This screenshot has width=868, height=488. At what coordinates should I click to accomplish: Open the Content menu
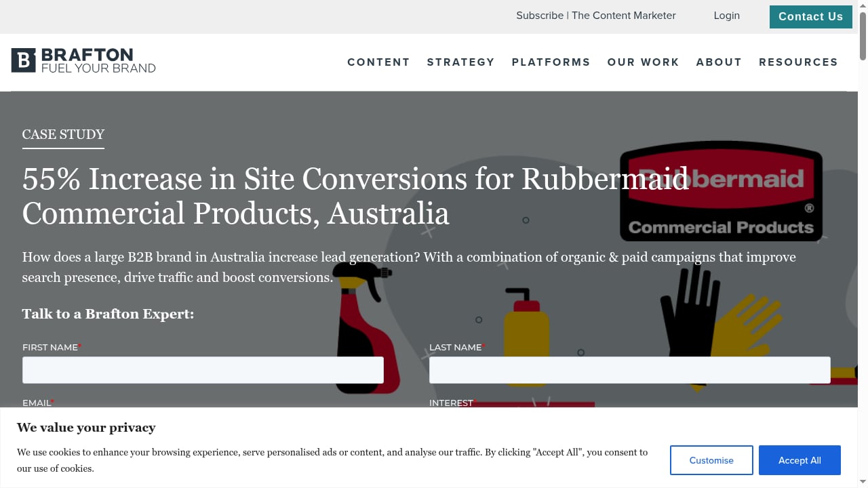[x=378, y=62]
